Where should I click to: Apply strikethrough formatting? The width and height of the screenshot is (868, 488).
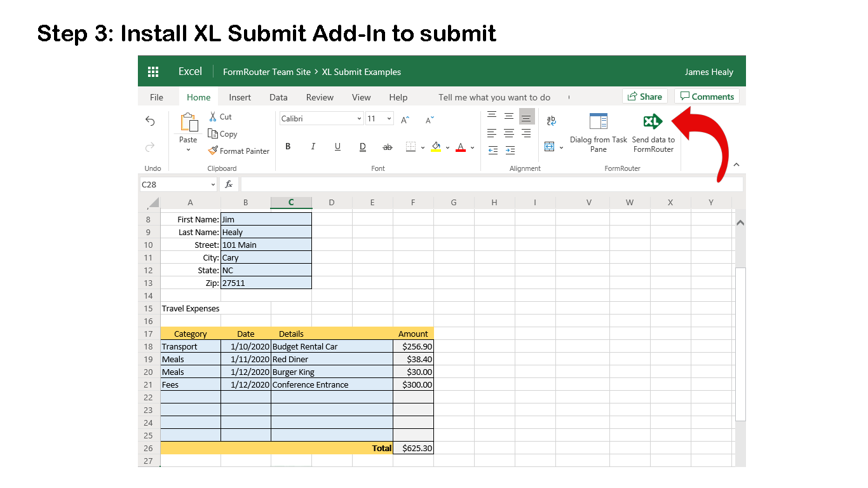click(388, 147)
